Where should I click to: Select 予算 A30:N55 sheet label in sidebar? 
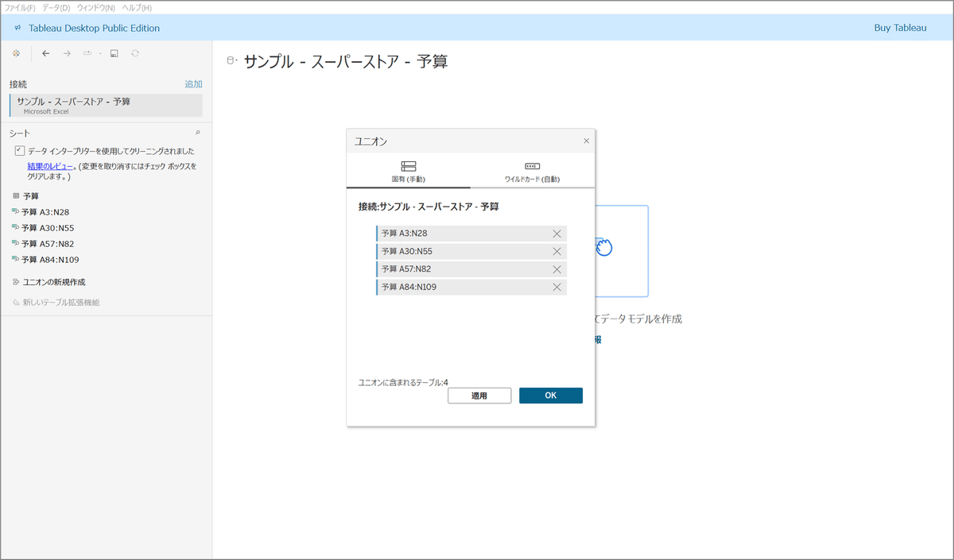point(48,227)
